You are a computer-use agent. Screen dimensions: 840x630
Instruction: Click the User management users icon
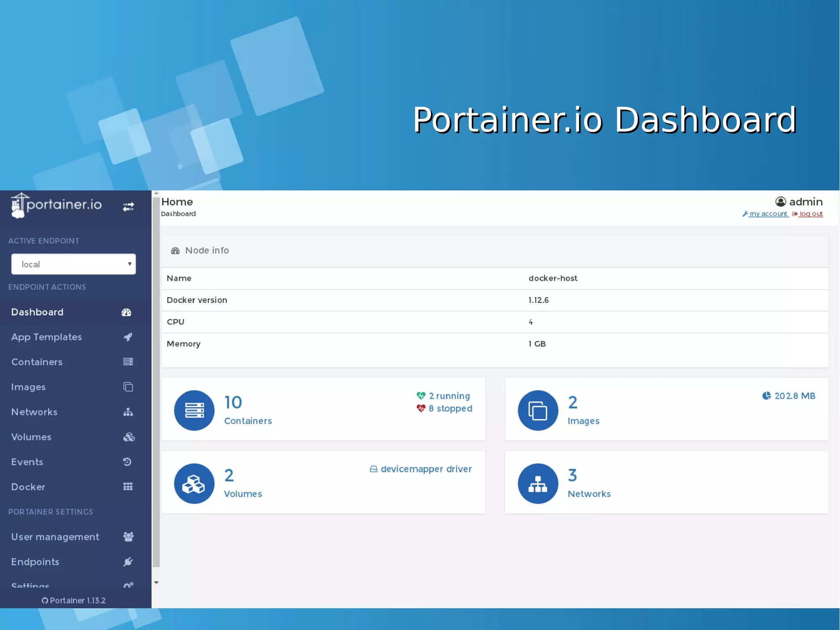pos(128,537)
